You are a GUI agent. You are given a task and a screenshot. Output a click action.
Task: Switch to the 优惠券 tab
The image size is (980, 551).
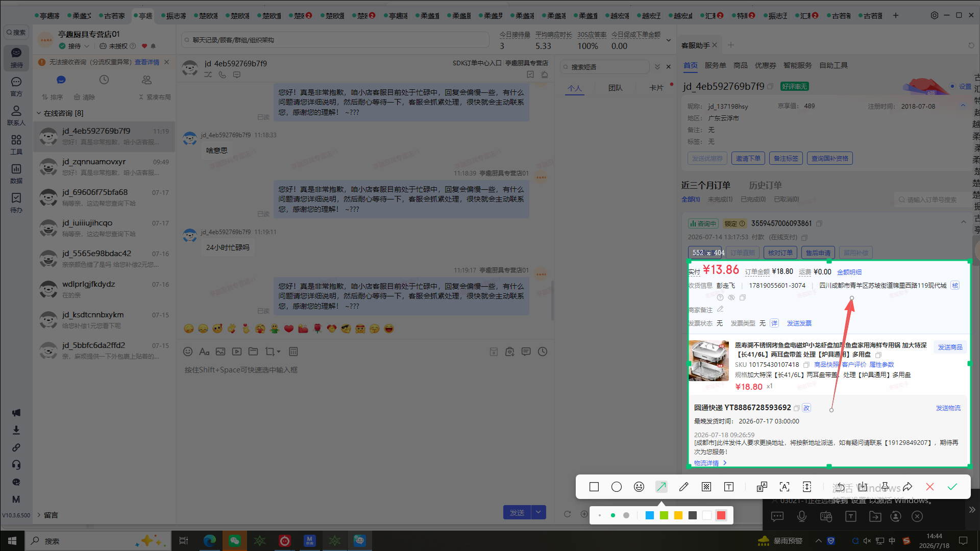point(766,65)
